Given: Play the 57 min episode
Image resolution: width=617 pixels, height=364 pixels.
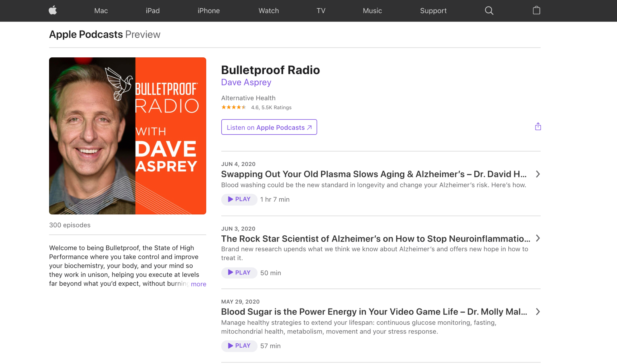Looking at the screenshot, I should [239, 346].
